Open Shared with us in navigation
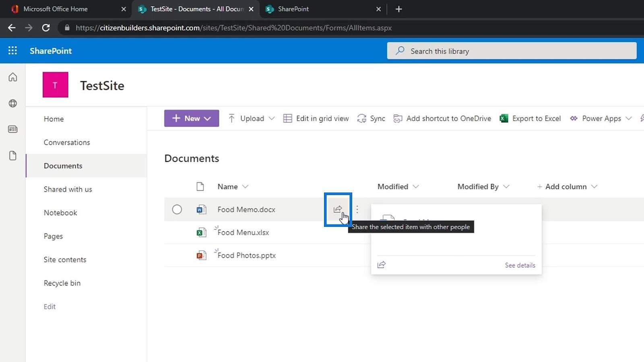Screen dimensions: 644x362 pyautogui.click(x=68, y=189)
